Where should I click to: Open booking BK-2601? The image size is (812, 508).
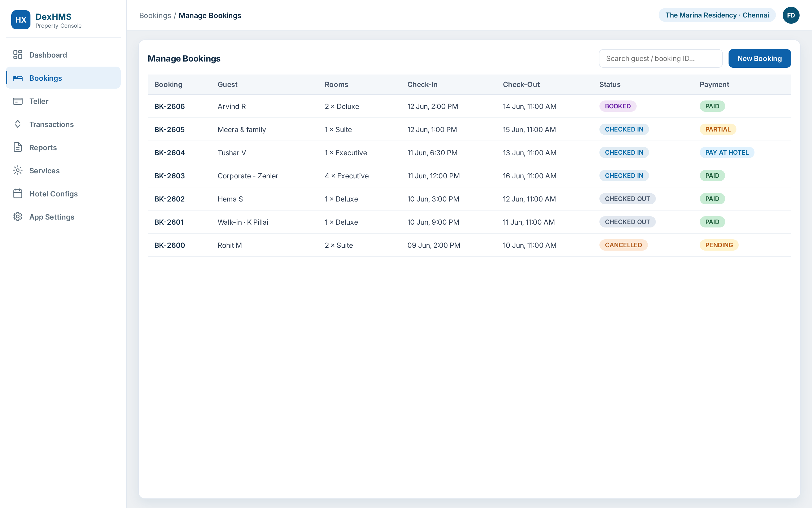pos(169,222)
